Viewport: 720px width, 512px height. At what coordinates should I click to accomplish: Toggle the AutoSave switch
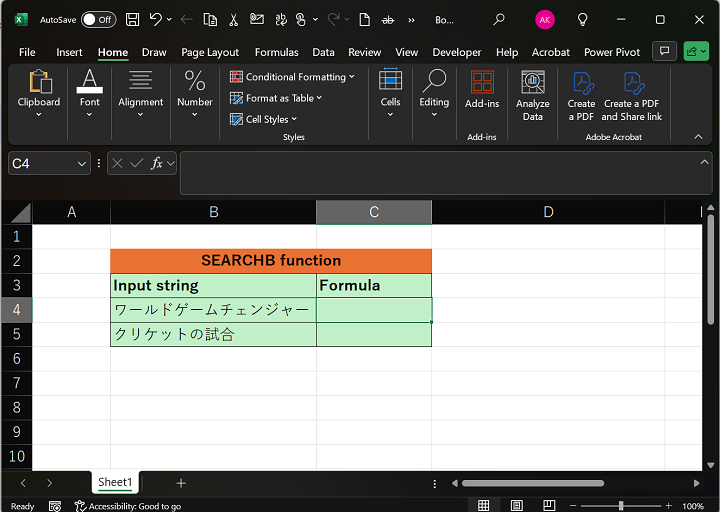[98, 19]
